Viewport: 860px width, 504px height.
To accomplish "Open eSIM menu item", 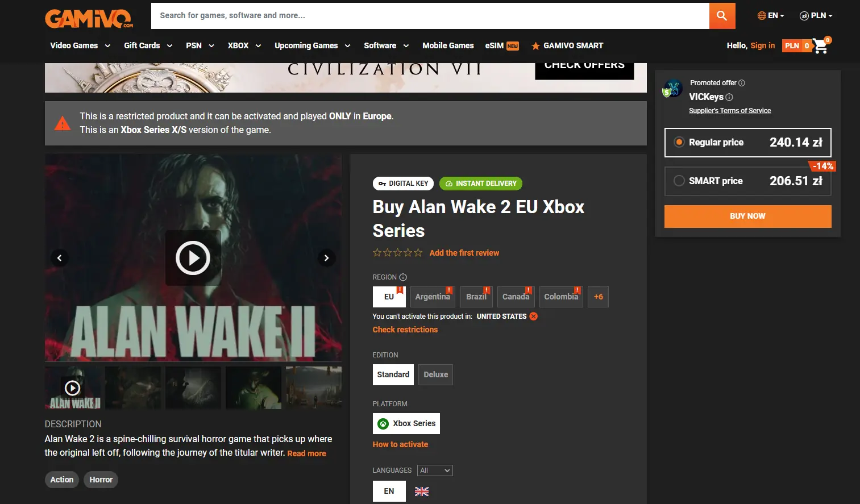I will (x=495, y=45).
